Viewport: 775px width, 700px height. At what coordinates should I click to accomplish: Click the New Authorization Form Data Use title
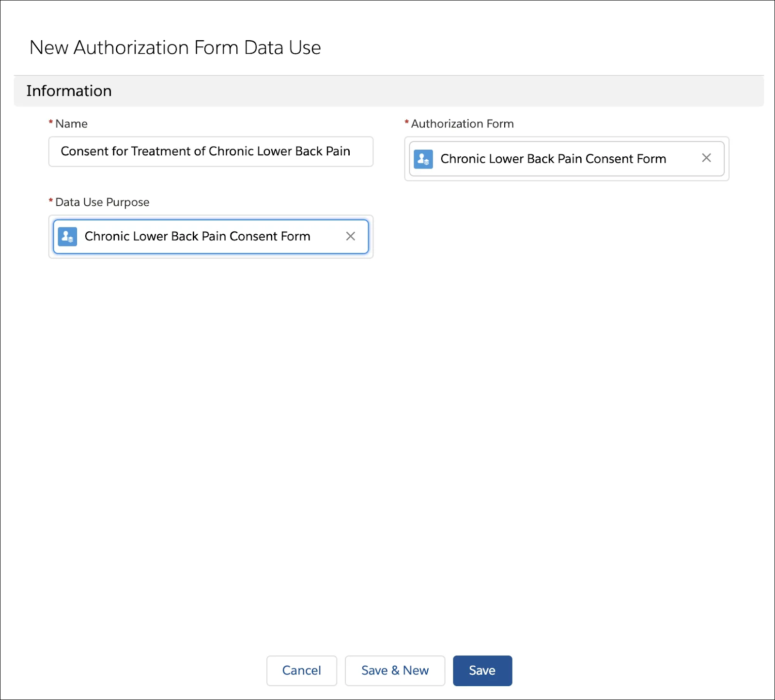(175, 47)
